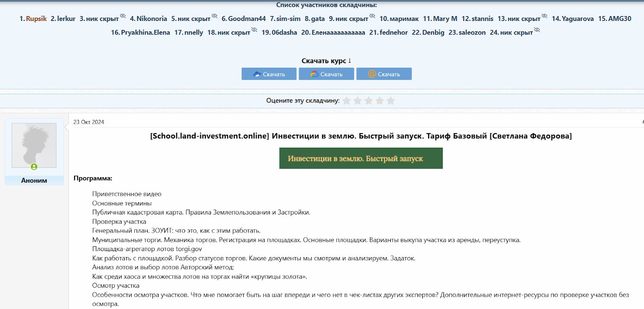Click the hidden-nick eye icon of participant 13
Viewport: 644px width, 309px height.
pos(545,16)
